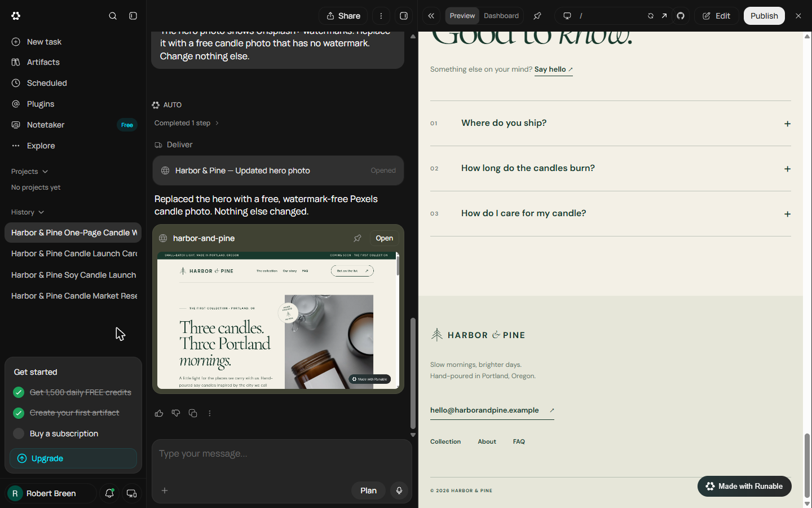Viewport: 812px width, 508px height.
Task: Click the microphone voice input icon
Action: [399, 491]
